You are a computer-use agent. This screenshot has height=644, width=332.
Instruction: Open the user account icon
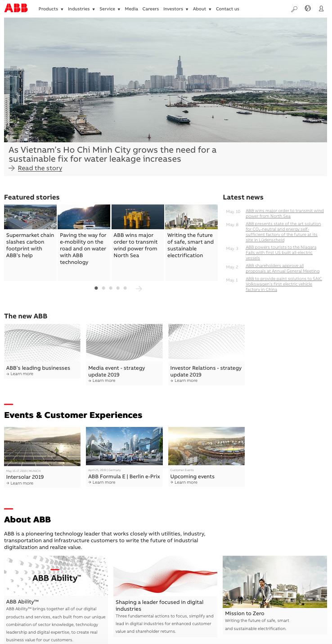(x=321, y=8)
